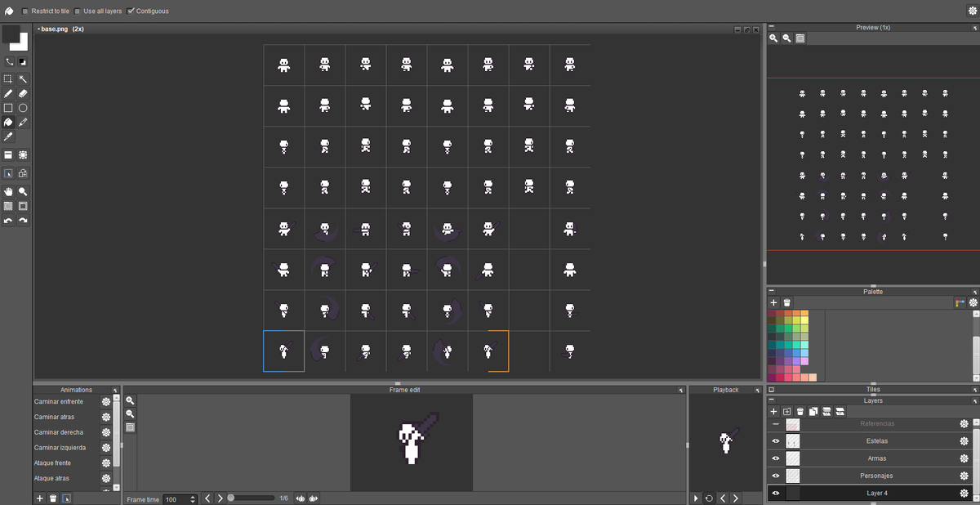Select the tile placer tool
Image resolution: width=980 pixels, height=505 pixels.
click(x=8, y=154)
